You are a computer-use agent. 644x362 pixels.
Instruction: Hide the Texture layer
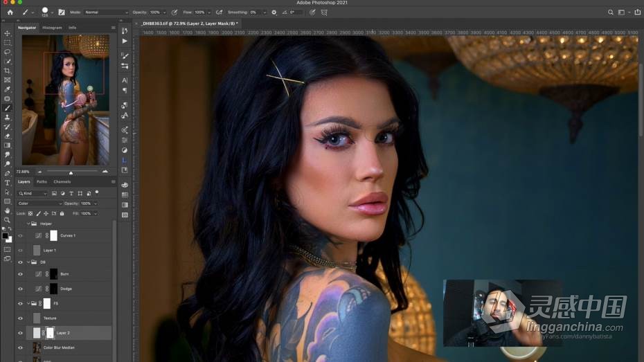click(21, 318)
